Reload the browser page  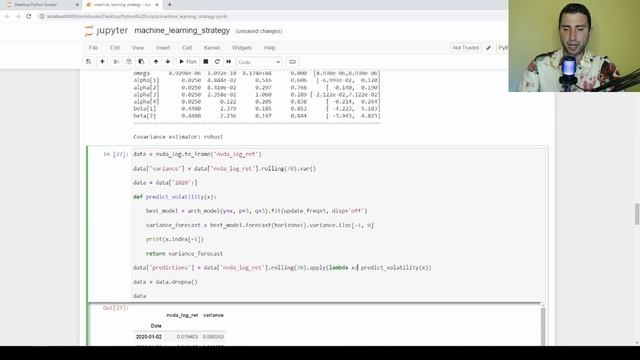(29, 16)
